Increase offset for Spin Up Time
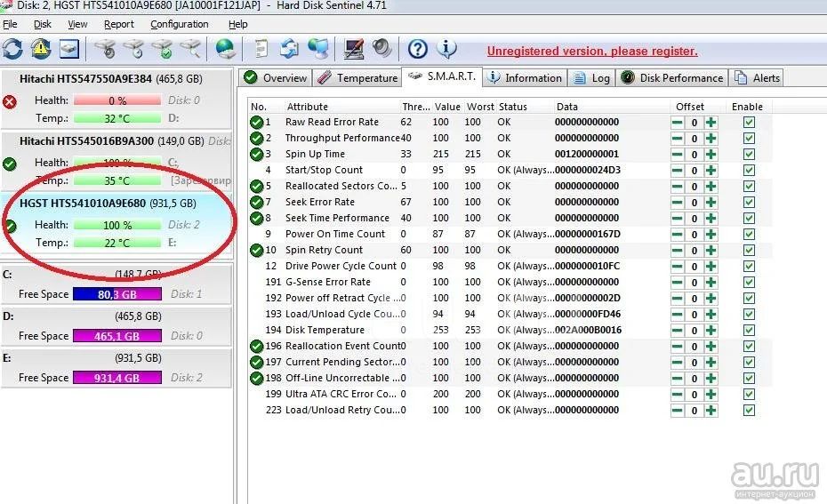The height and width of the screenshot is (504, 827). click(711, 155)
